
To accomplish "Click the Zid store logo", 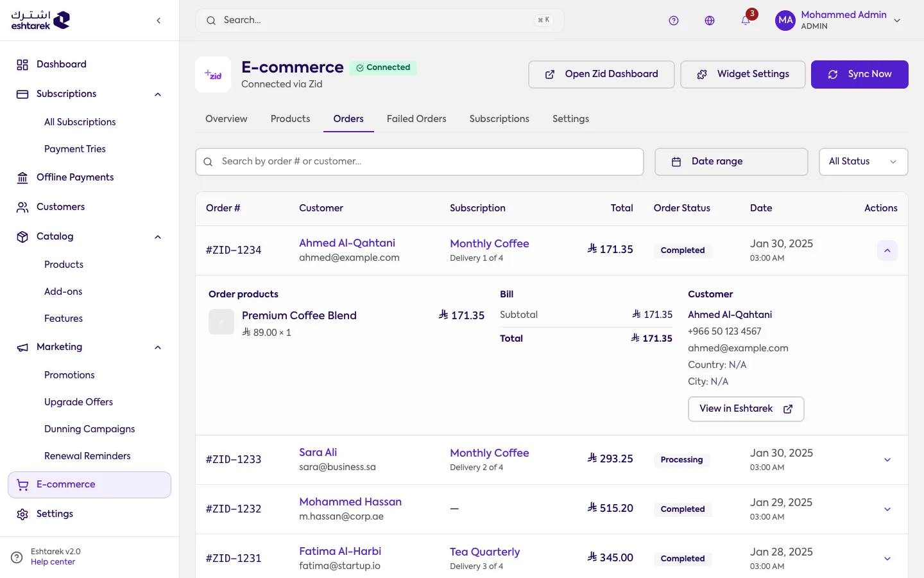I will 213,74.
